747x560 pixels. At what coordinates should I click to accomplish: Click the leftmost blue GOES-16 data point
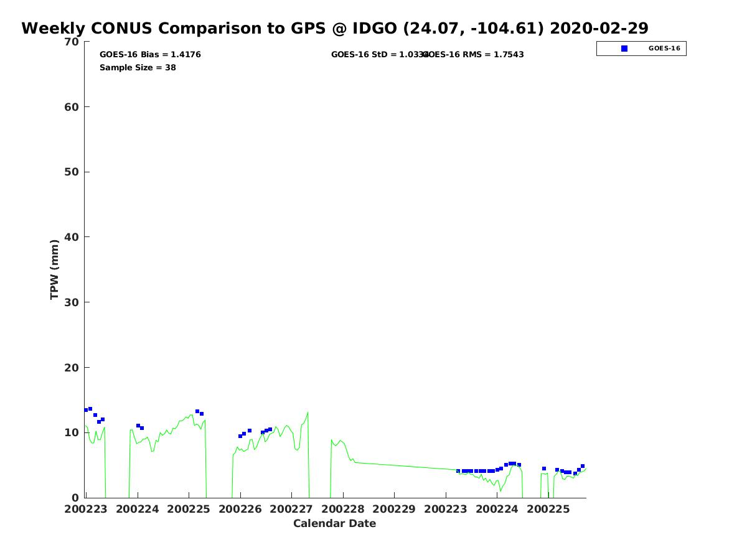pyautogui.click(x=86, y=410)
